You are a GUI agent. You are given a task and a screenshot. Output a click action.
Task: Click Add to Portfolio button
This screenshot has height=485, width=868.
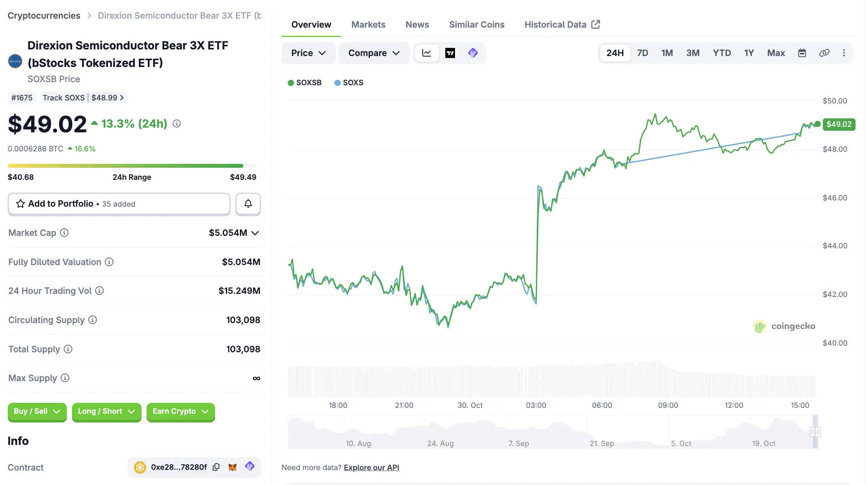(x=119, y=204)
